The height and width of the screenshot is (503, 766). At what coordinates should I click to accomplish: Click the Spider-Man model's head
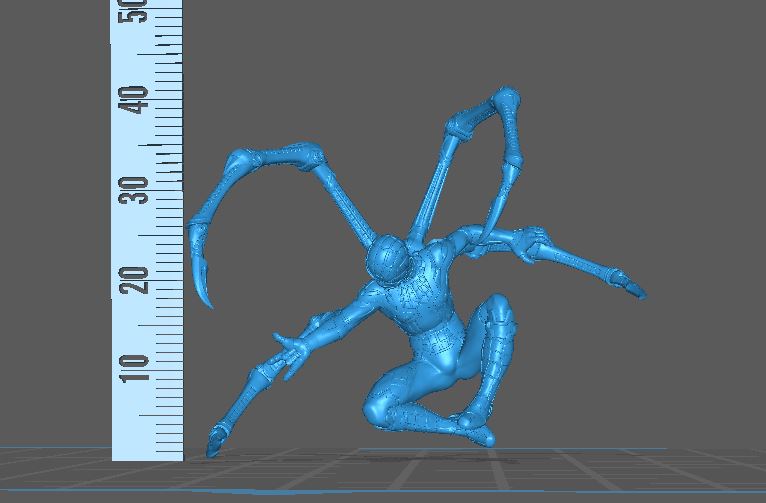387,262
